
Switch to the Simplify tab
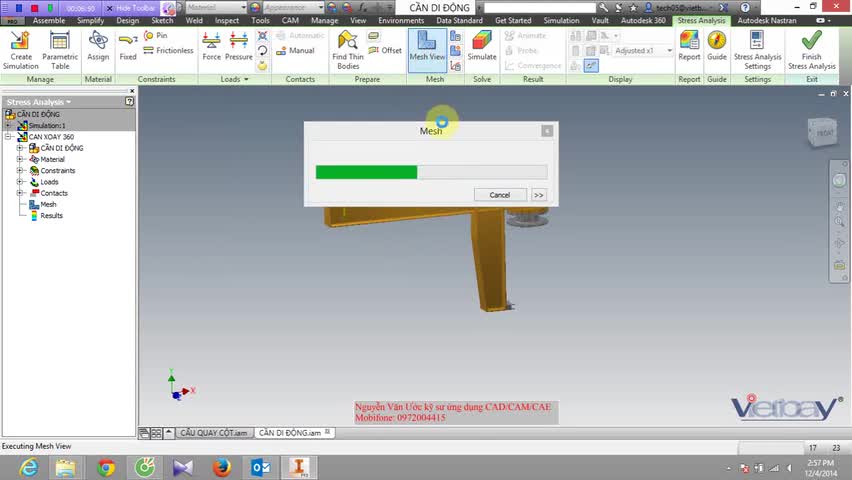coord(90,21)
